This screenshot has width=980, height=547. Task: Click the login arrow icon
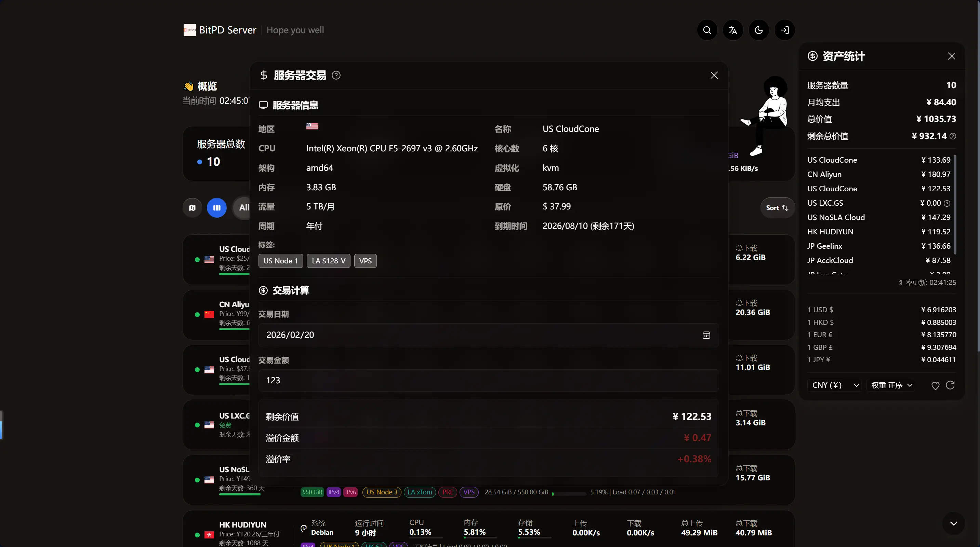(784, 30)
